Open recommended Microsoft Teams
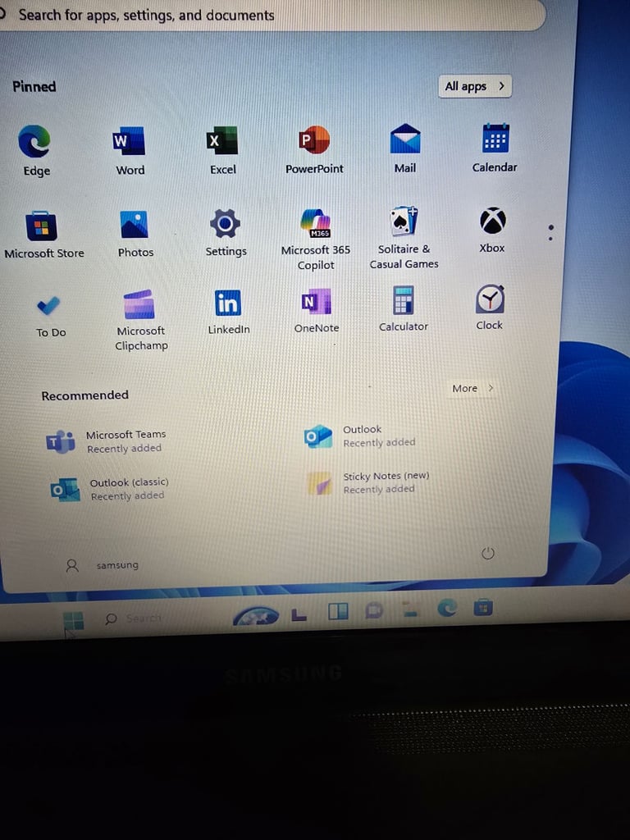 pyautogui.click(x=106, y=441)
